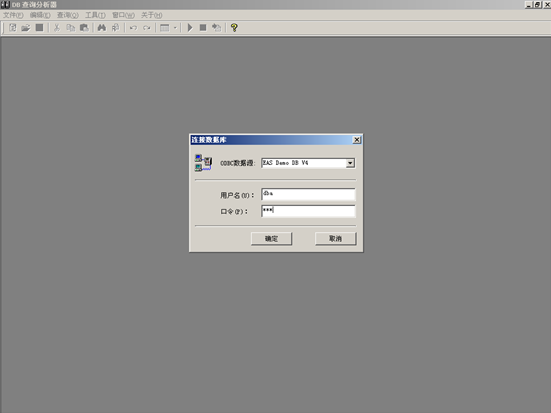Screen dimensions: 551x413
Task: Click the Cut scissors icon in toolbar
Action: (x=57, y=27)
